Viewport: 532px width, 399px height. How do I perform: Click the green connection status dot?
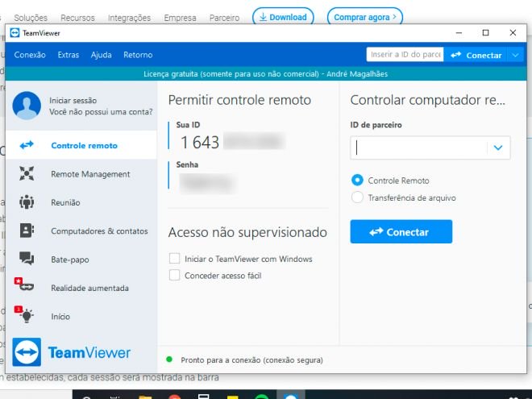pos(169,360)
